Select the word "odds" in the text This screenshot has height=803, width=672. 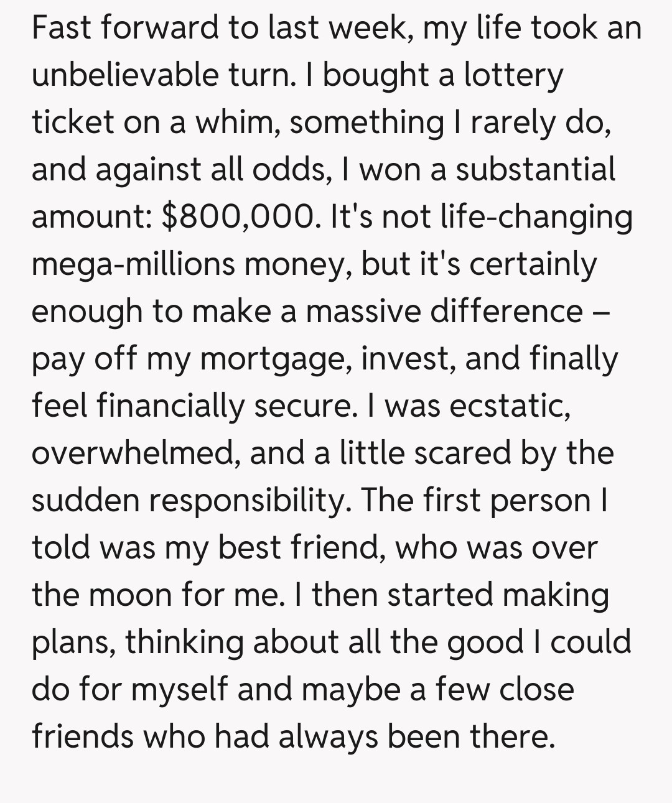[289, 169]
